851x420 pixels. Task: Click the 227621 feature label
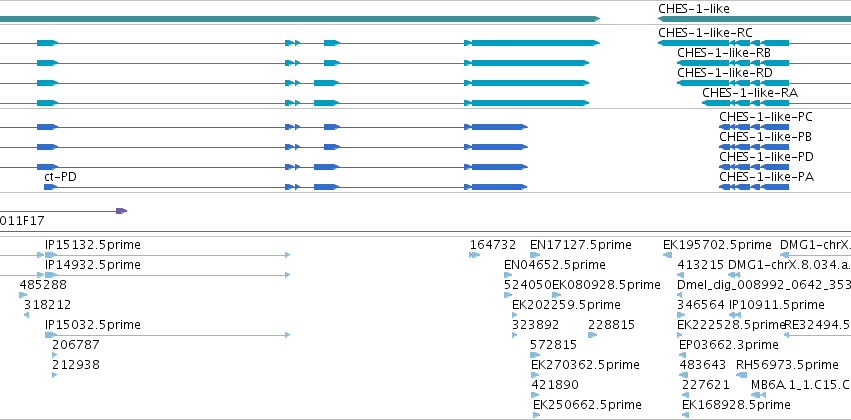click(x=706, y=385)
